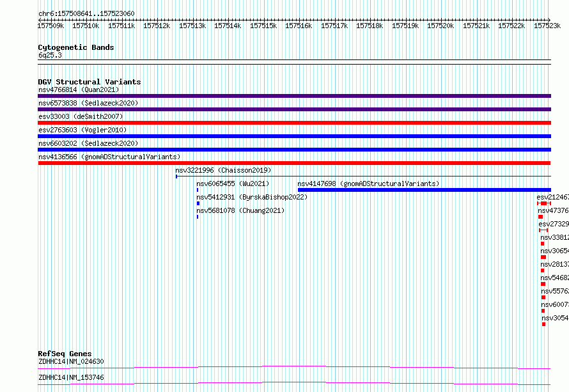This screenshot has height=392, width=569.
Task: Click the DGV Structural Variants track title
Action: 90,82
